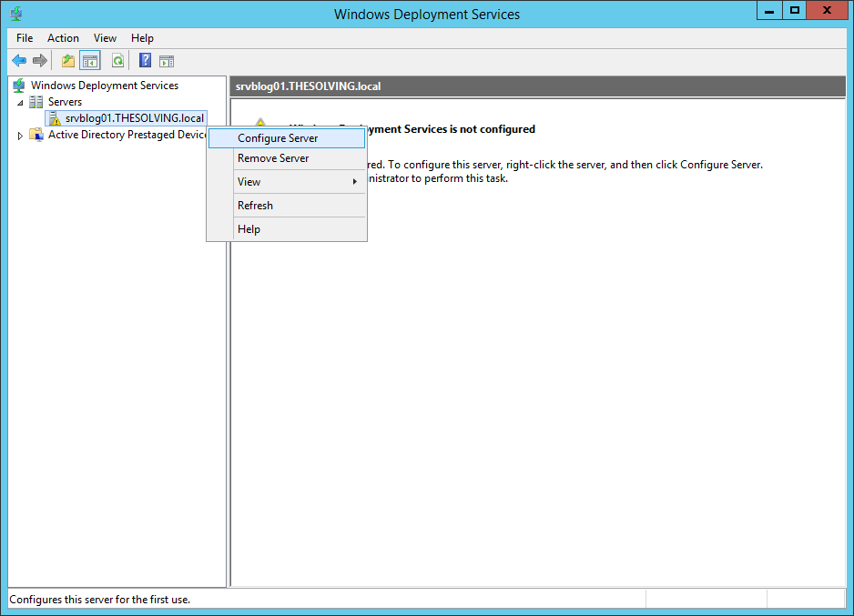Open the Action menu

tap(63, 38)
